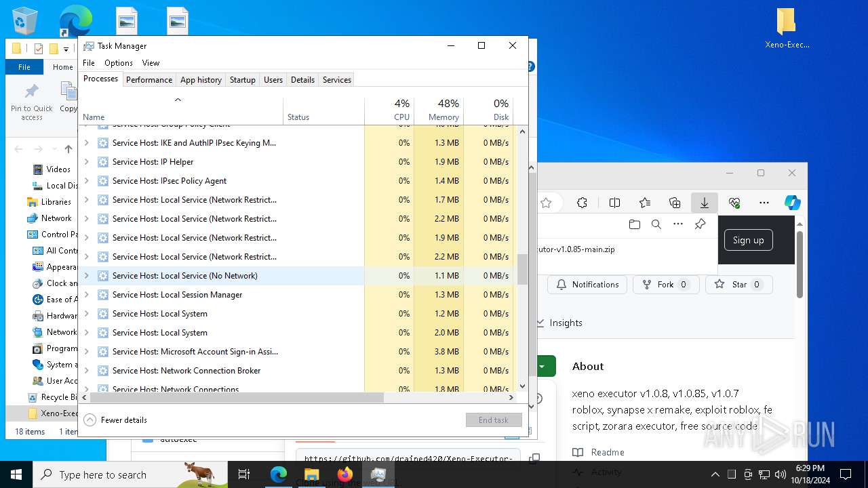868x488 pixels.
Task: Expand Service Host: Local Session Manager row
Action: pos(86,295)
